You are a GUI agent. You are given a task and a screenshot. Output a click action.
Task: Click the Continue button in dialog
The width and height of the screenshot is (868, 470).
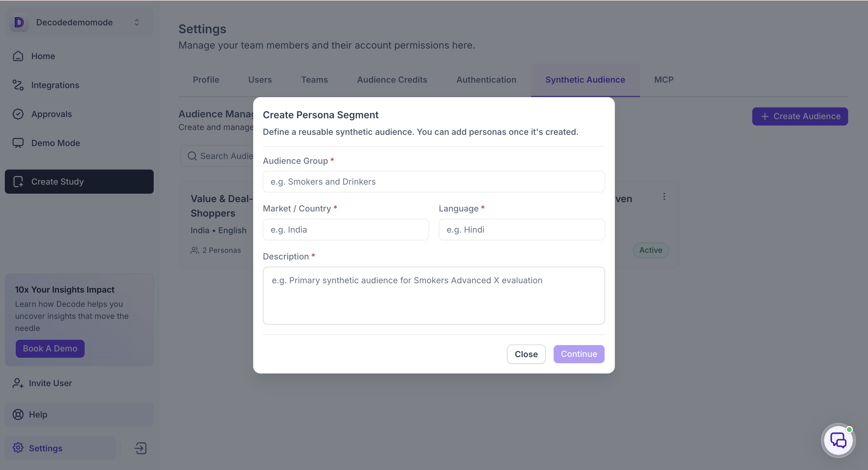click(x=579, y=354)
